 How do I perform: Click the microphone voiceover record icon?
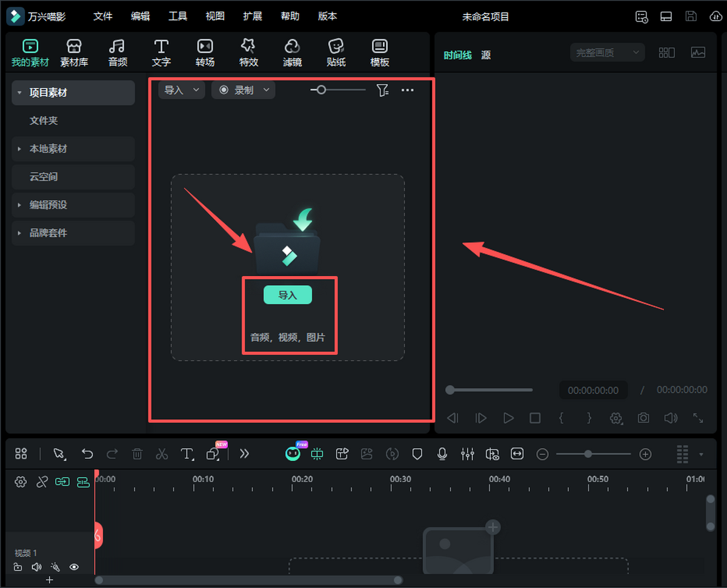442,454
